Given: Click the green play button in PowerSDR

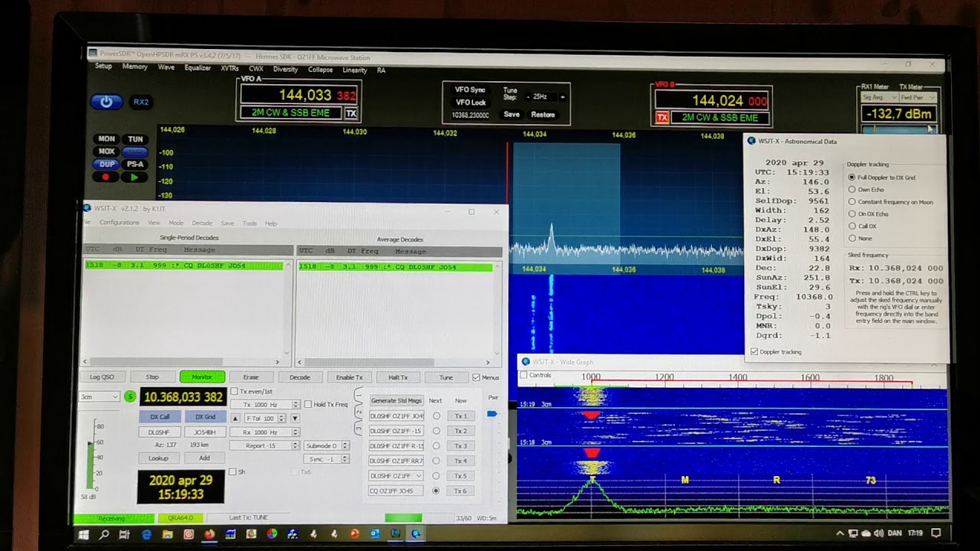Looking at the screenshot, I should [135, 177].
